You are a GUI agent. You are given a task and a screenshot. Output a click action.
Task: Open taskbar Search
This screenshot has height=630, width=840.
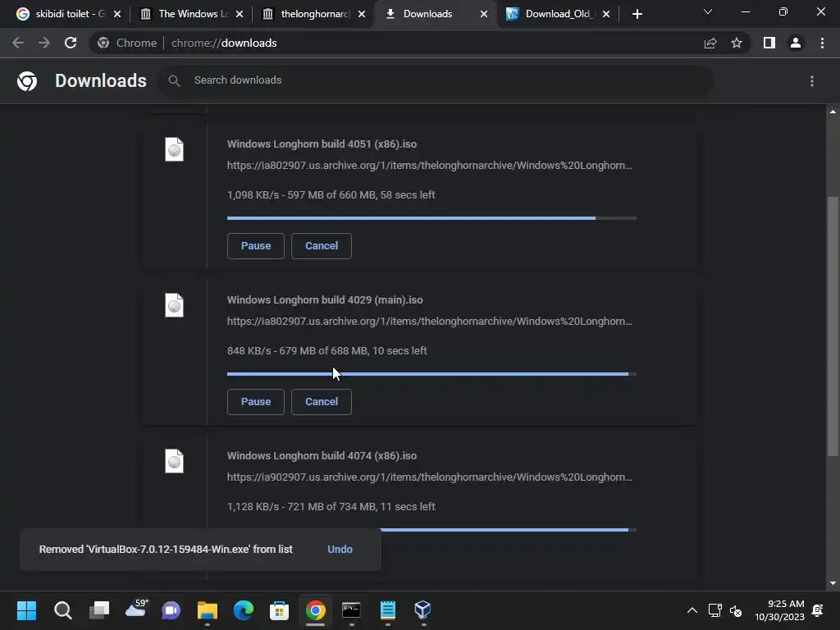62,610
